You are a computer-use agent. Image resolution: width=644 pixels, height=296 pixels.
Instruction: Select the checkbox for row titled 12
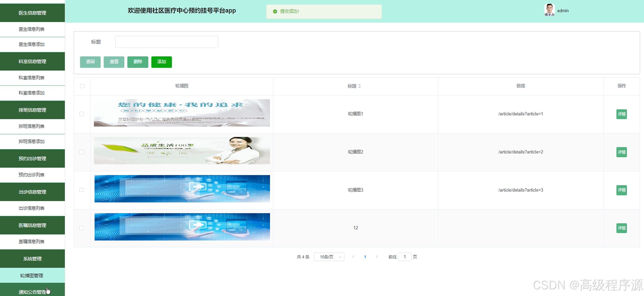click(x=81, y=228)
